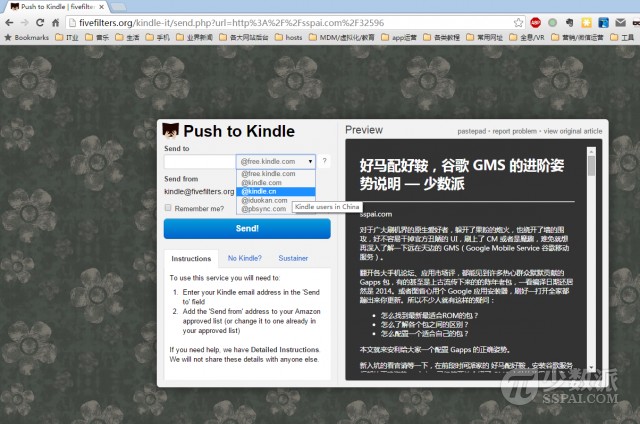Open the IT业 bookmark folder
640x424 pixels.
tap(67, 38)
